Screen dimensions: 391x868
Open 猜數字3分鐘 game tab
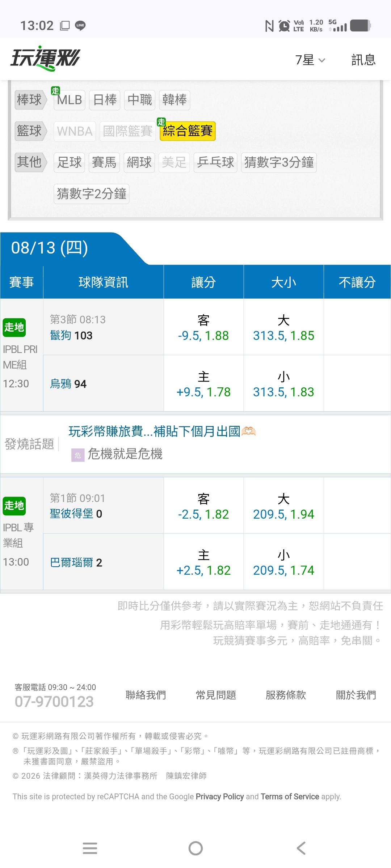point(279,162)
